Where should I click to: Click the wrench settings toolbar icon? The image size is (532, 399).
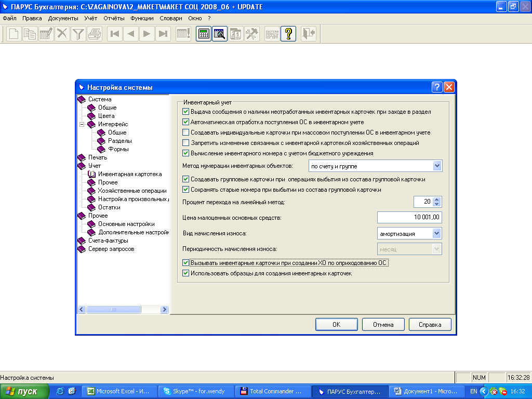click(x=252, y=34)
